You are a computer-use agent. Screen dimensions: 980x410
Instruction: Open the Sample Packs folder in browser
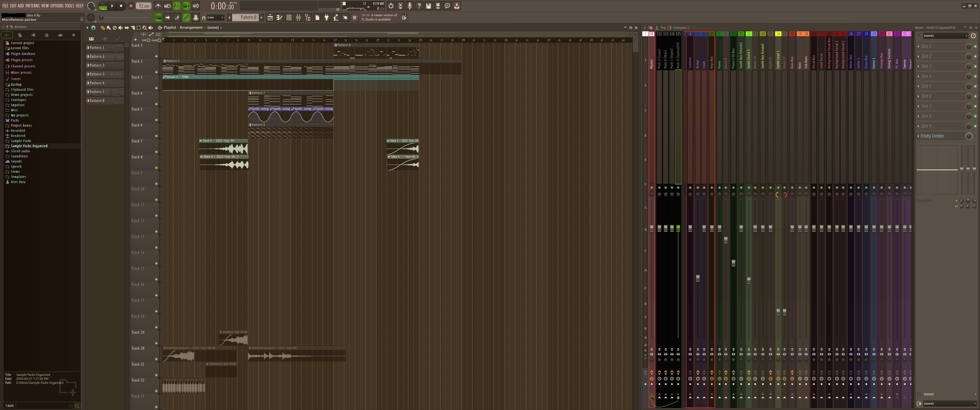point(21,141)
